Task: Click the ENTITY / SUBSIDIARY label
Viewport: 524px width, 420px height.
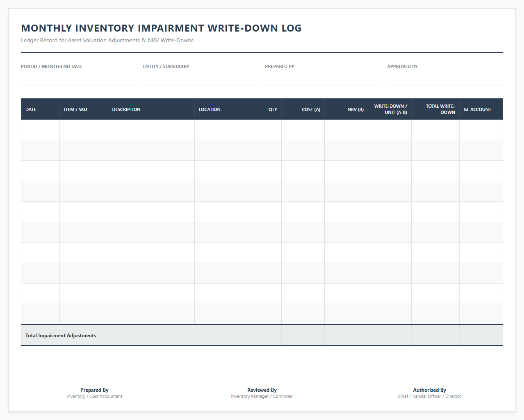Action: (166, 66)
